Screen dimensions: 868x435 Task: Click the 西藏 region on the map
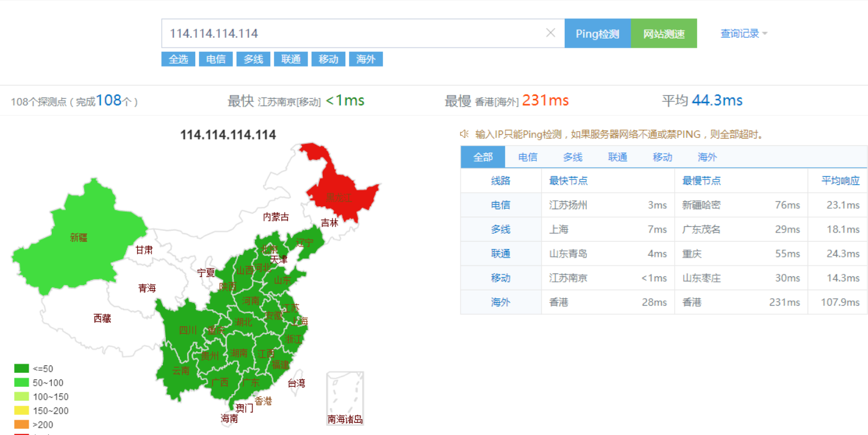pos(102,318)
